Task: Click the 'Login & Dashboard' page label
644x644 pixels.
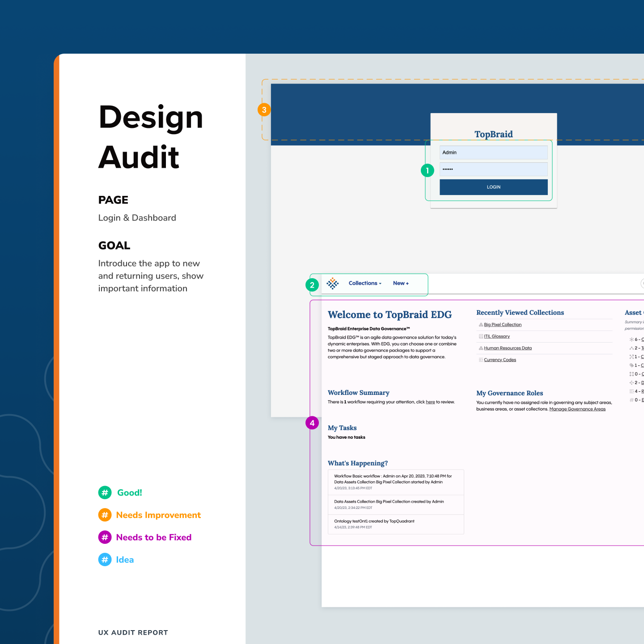Action: pyautogui.click(x=137, y=218)
